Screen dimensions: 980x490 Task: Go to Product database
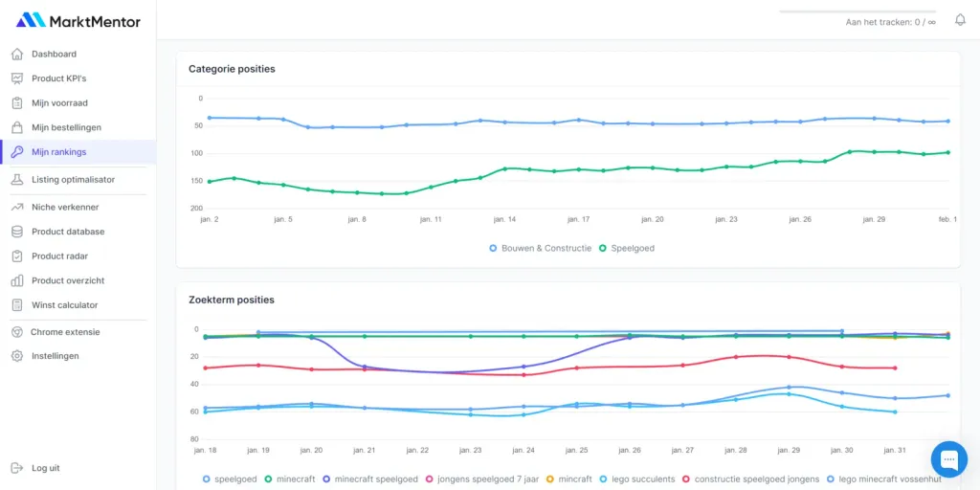(x=68, y=232)
